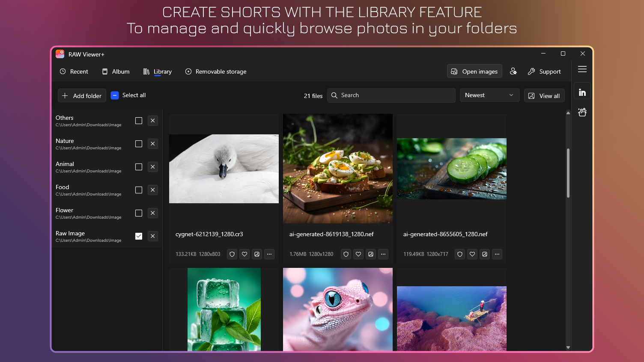Remove the Food folder with X

tap(153, 190)
